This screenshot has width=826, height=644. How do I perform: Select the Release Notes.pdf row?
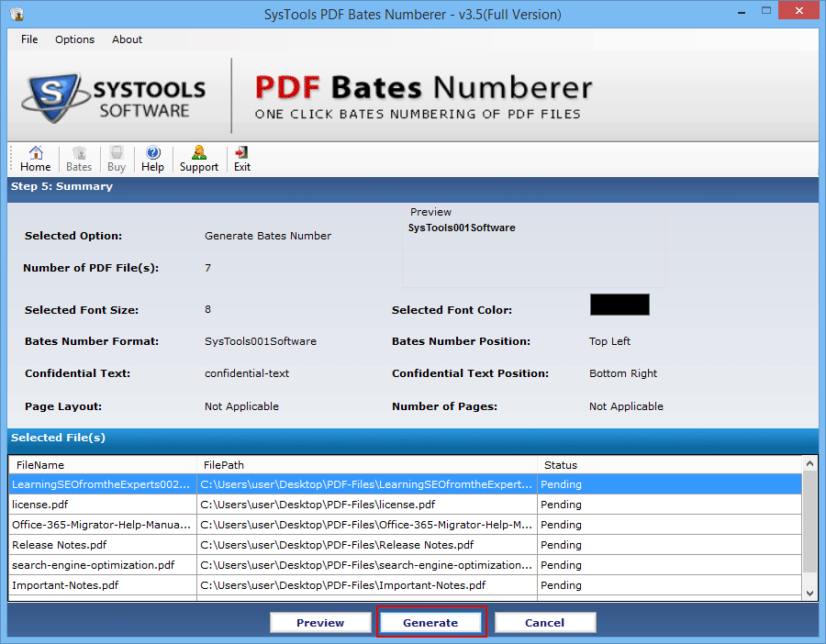405,545
